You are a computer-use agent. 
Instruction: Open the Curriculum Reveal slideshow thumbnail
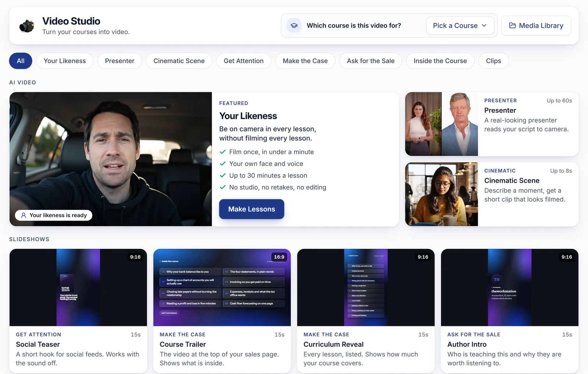(366, 287)
